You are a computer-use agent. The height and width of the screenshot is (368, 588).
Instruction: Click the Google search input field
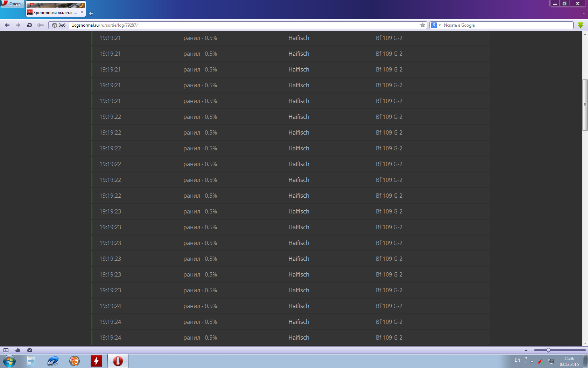(x=507, y=25)
